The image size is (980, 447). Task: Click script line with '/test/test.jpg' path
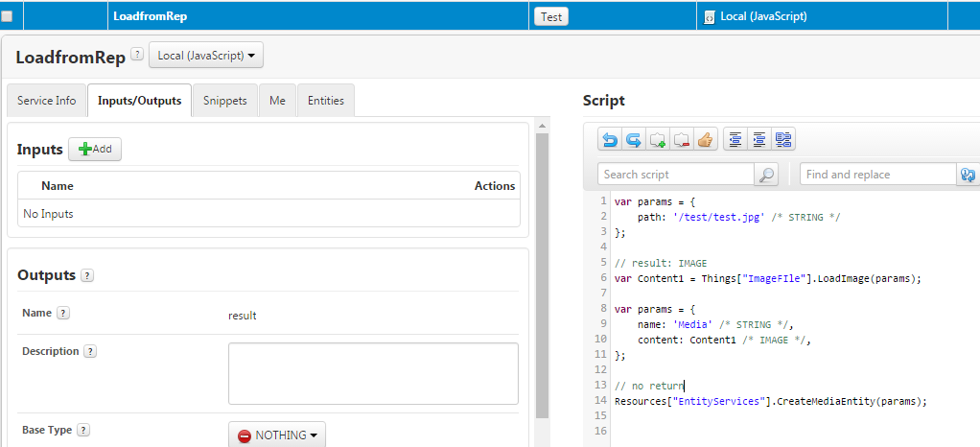click(x=738, y=217)
